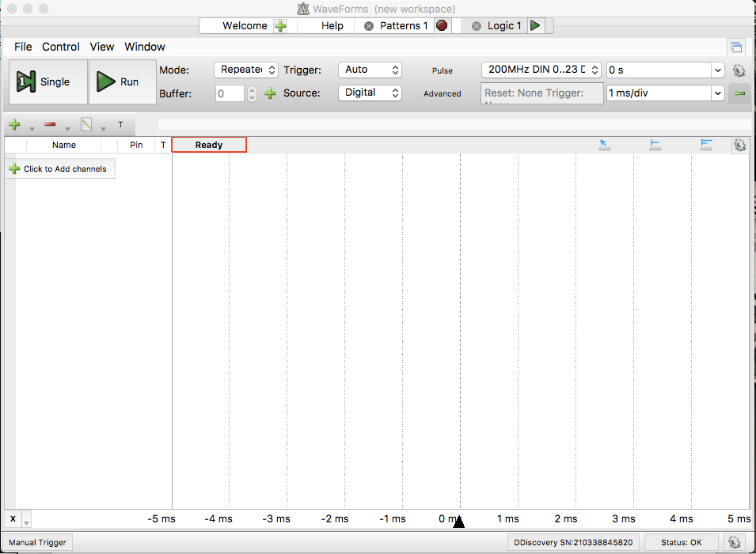Click the green plus on the Welcome tab
The image size is (756, 554).
[x=280, y=26]
